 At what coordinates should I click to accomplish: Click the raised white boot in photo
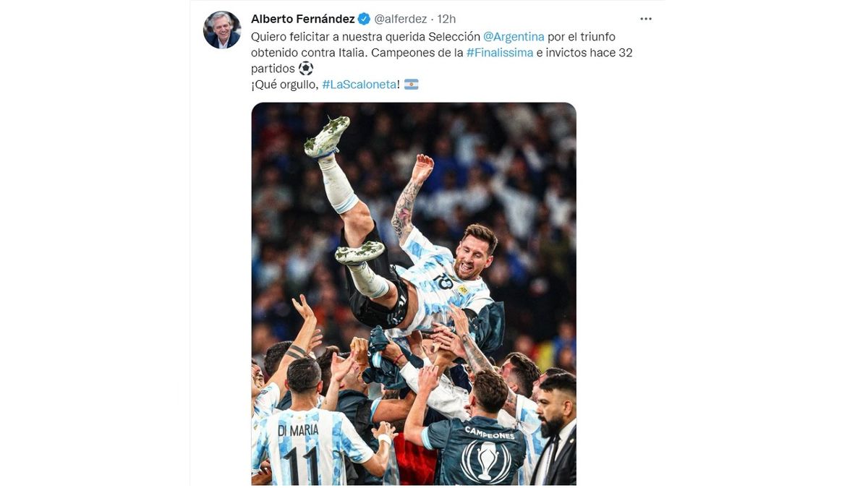click(x=328, y=136)
